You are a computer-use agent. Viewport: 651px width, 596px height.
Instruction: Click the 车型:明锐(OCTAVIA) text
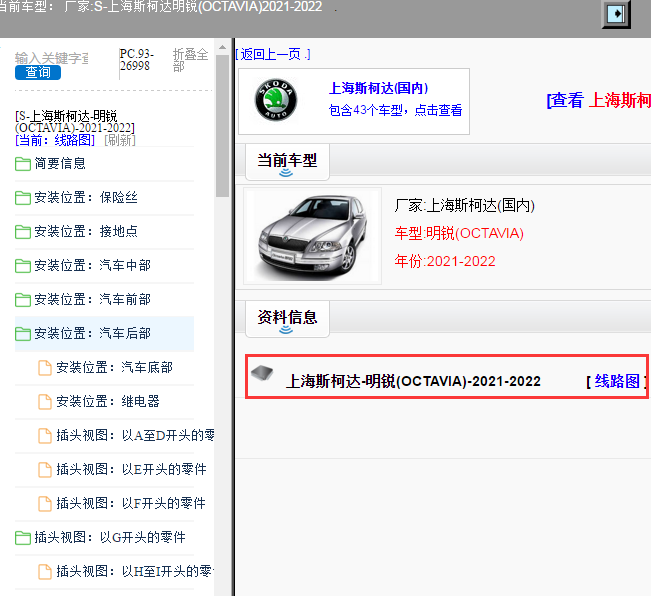coord(459,234)
